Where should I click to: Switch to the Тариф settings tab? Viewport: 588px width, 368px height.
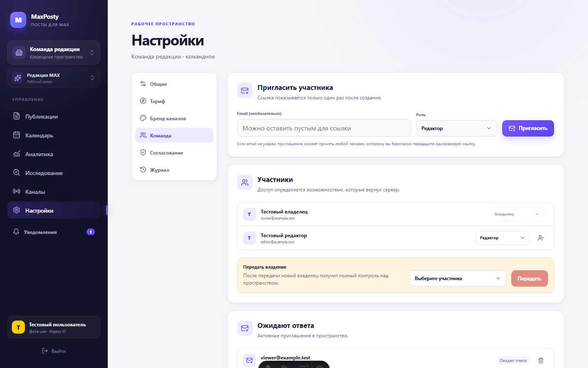tap(174, 101)
